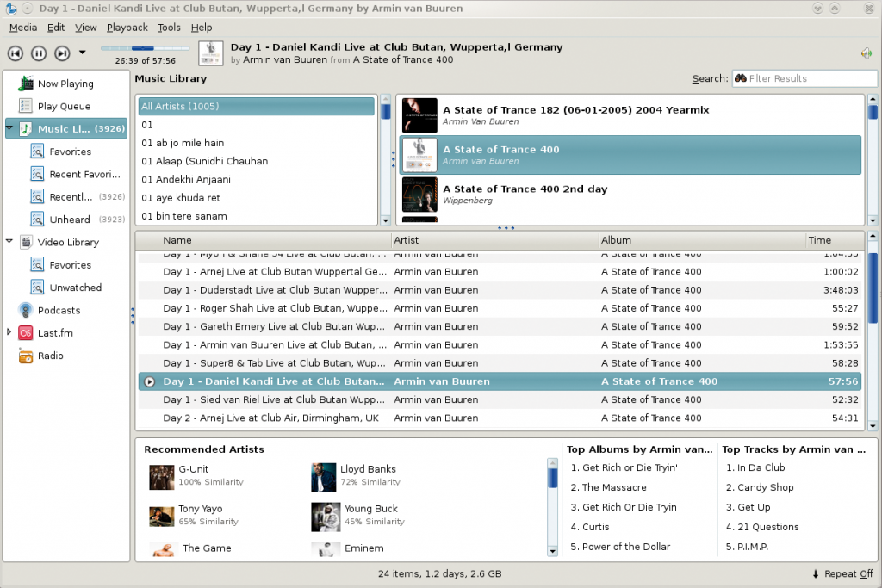Select track Day 1 - Duderstadt Live at Club Butan
Viewport: 882px width, 588px height.
pyautogui.click(x=500, y=290)
